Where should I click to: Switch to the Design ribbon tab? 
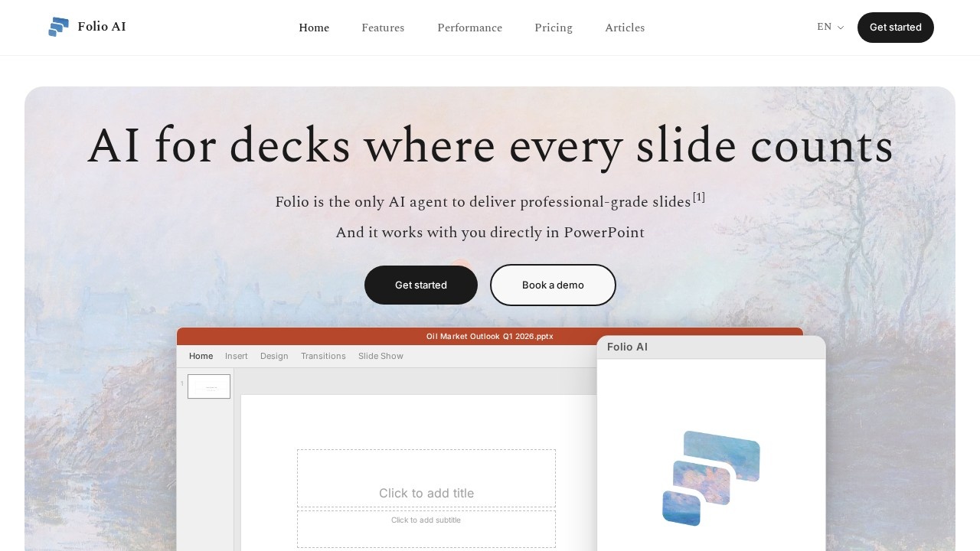[274, 356]
